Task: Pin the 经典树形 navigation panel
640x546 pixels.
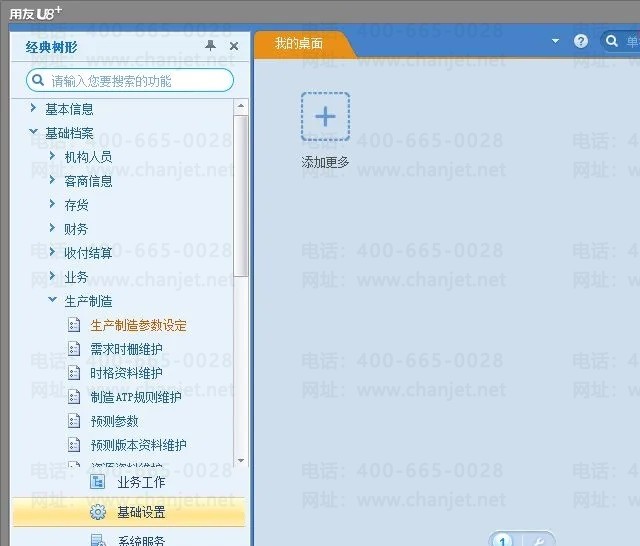Action: [x=210, y=46]
